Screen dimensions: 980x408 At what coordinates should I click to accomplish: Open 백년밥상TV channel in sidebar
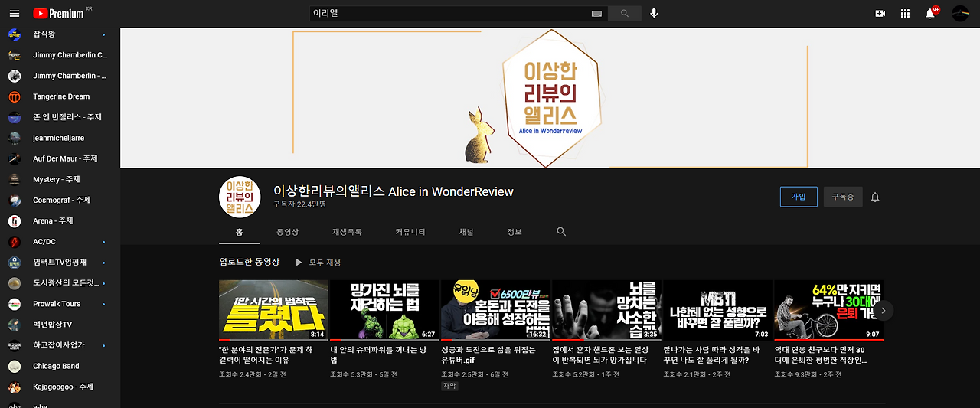(58, 325)
